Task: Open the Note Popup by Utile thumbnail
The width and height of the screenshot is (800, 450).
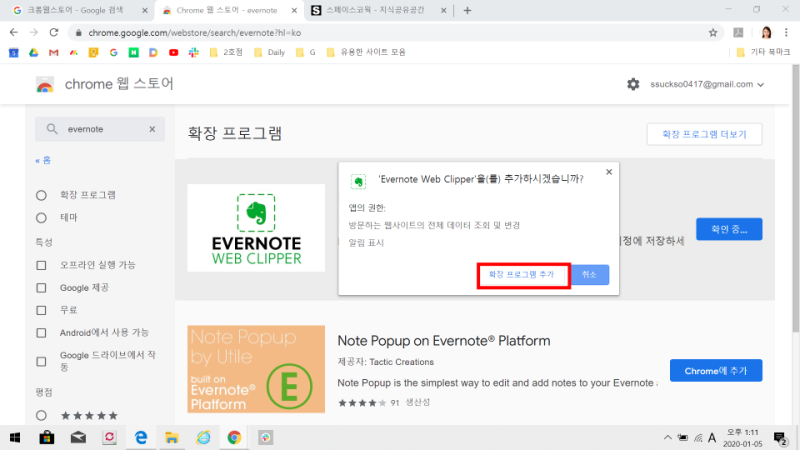Action: (x=256, y=369)
